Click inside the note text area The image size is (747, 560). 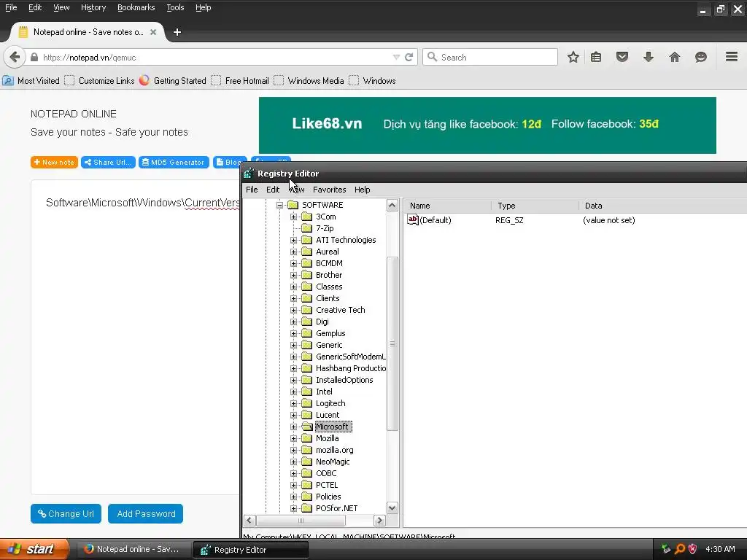pyautogui.click(x=135, y=337)
